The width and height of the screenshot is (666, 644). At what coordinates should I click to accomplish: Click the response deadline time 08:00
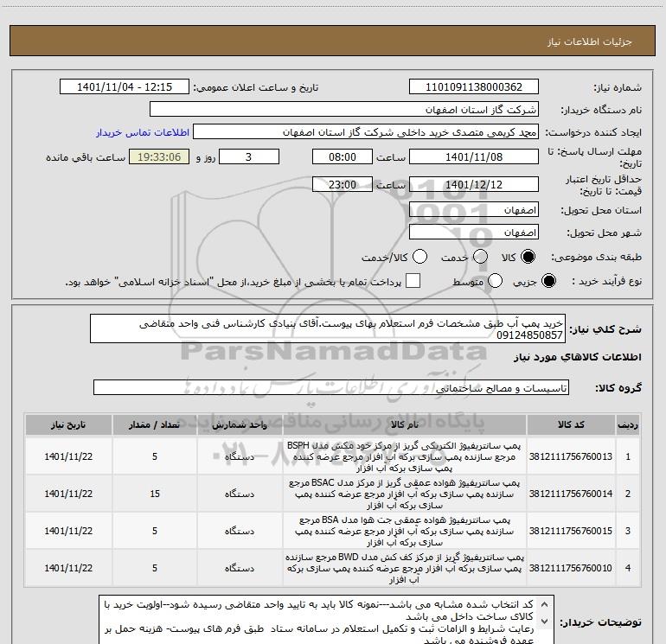point(343,157)
